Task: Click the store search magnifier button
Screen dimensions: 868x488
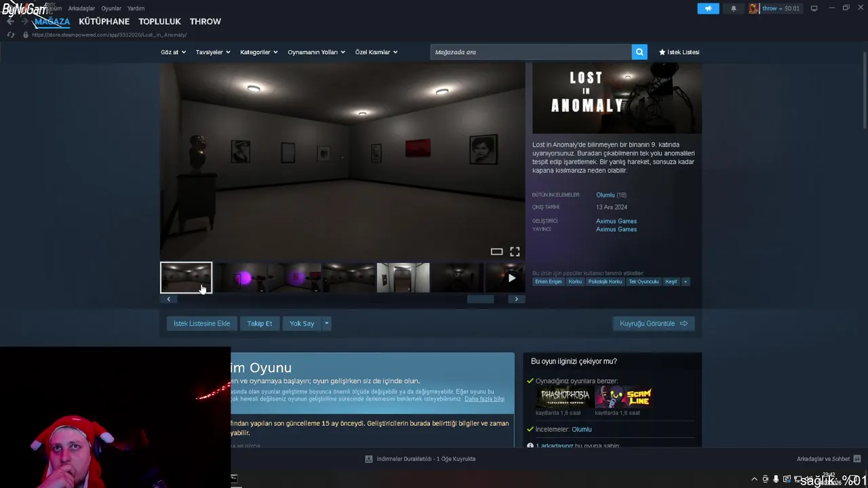Action: (639, 52)
